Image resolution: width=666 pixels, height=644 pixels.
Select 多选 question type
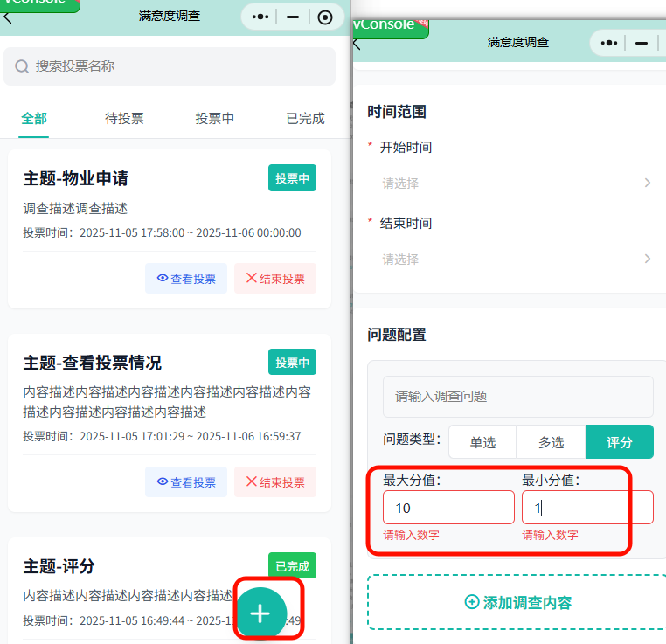coord(551,442)
